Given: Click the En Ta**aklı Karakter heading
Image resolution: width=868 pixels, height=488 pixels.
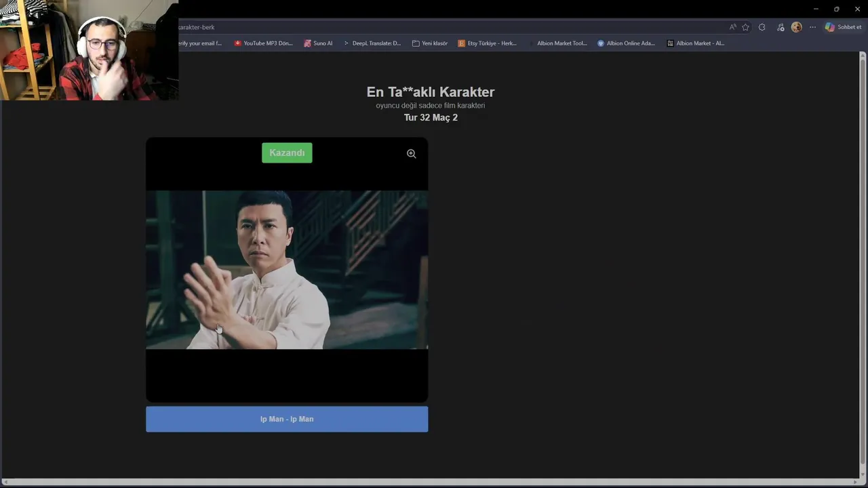Looking at the screenshot, I should click(x=431, y=91).
